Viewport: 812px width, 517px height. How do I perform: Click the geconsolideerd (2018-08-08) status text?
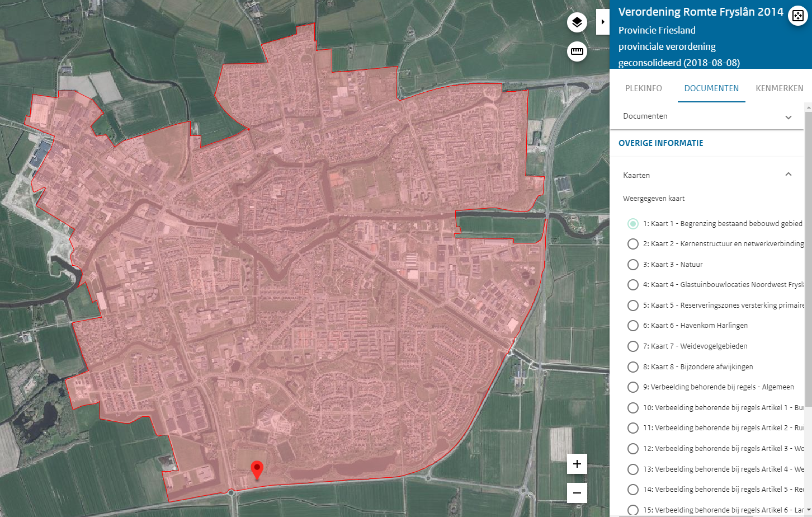point(679,63)
